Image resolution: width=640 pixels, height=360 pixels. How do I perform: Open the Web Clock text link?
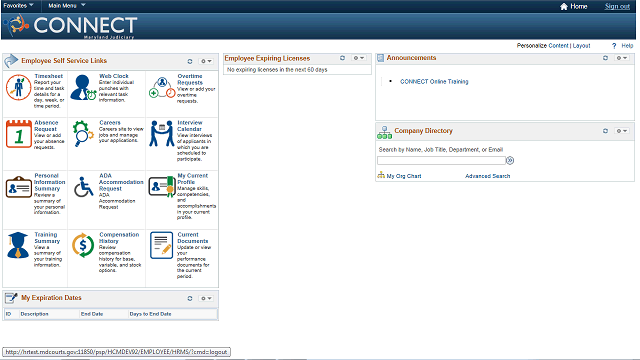tap(113, 76)
